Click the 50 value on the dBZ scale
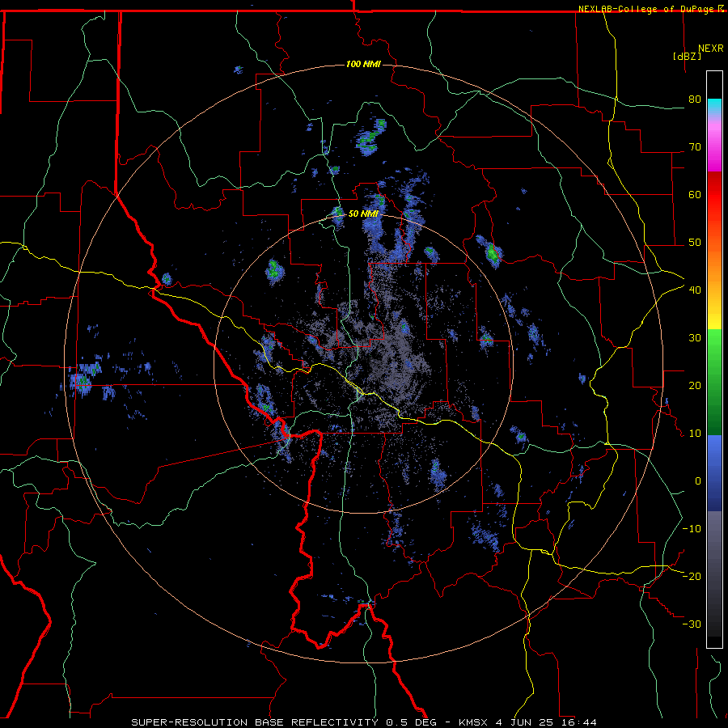The image size is (728, 728). (695, 243)
